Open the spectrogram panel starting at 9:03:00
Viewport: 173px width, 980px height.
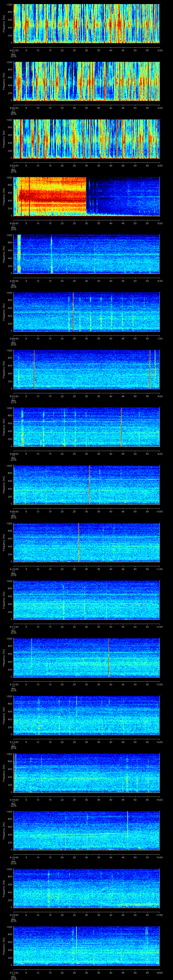(x=87, y=139)
